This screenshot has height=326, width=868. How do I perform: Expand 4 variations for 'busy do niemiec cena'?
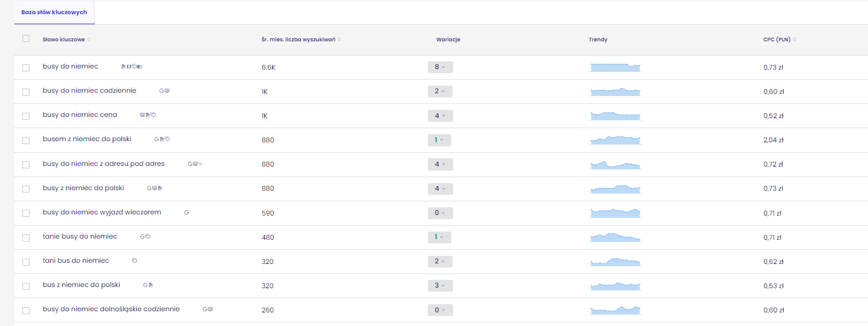click(x=440, y=116)
